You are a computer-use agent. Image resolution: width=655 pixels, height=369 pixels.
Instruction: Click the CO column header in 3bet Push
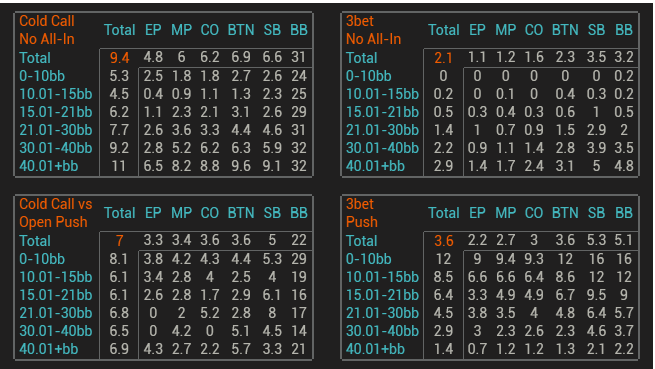click(x=533, y=213)
